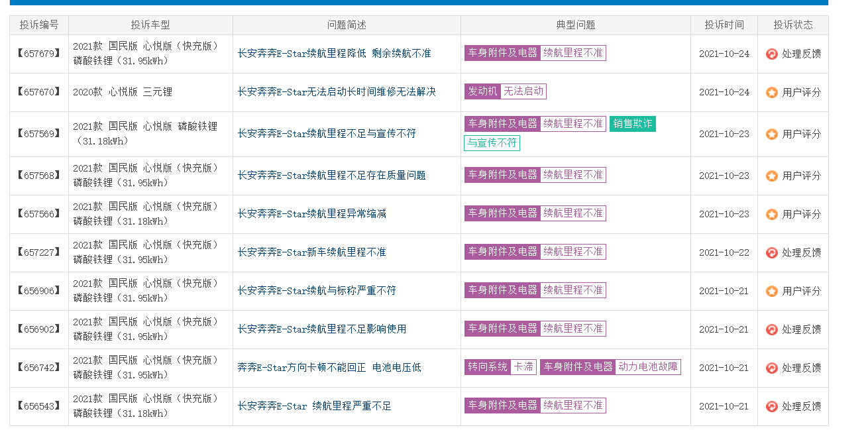Open complaint 长安奔奔E-Star续航里程不足存在质量问题
Screen dimensions: 868x436
pyautogui.click(x=331, y=175)
